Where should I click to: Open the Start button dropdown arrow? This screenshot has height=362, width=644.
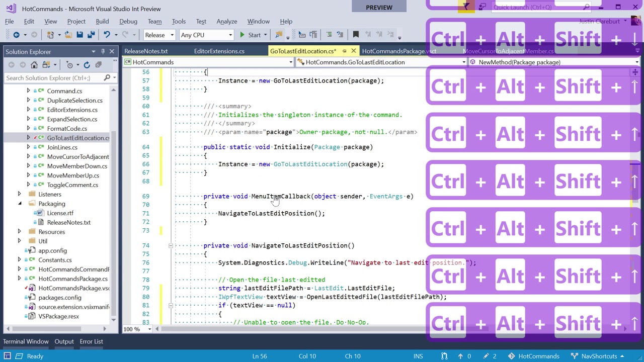click(266, 35)
